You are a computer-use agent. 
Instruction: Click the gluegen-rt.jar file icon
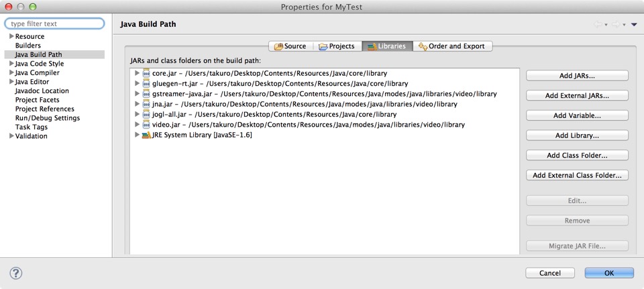146,84
